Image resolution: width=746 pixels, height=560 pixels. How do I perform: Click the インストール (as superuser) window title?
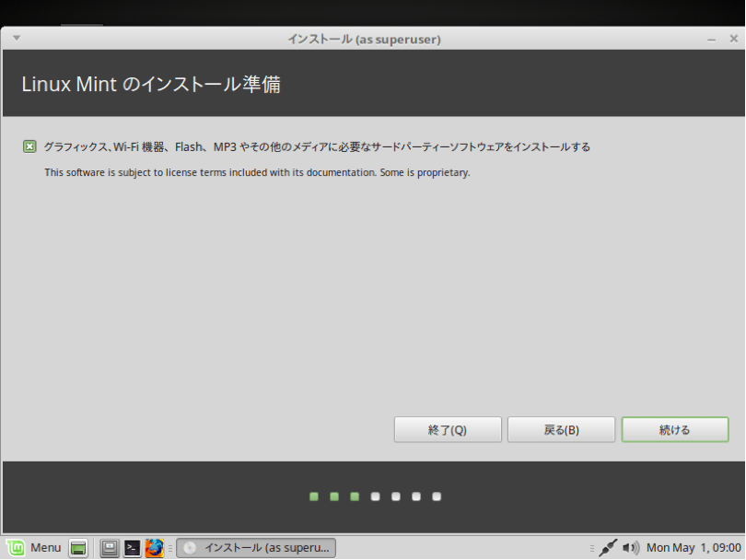click(x=364, y=39)
